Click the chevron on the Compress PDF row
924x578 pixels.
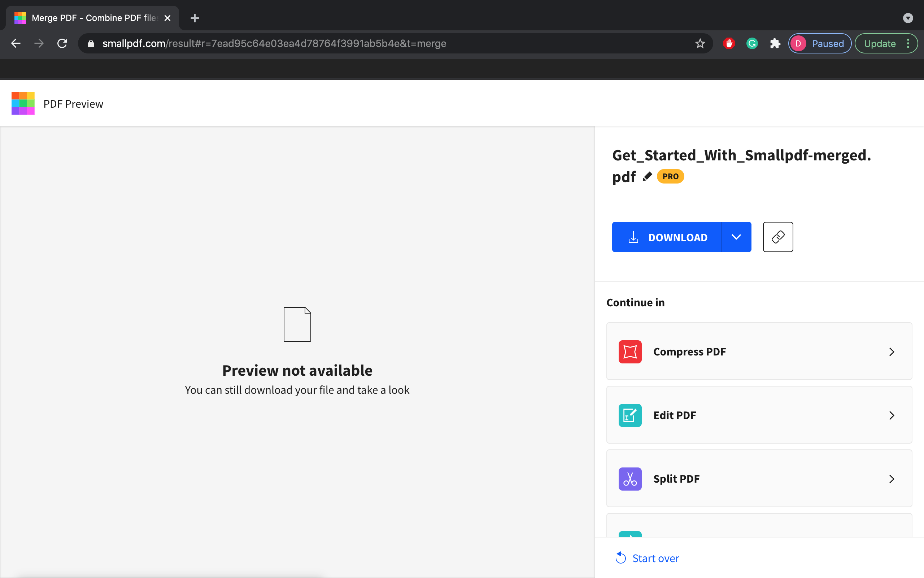[x=892, y=352]
